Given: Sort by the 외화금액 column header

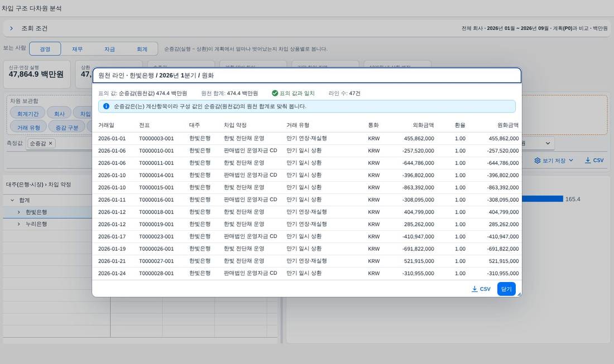Looking at the screenshot, I should coord(423,125).
